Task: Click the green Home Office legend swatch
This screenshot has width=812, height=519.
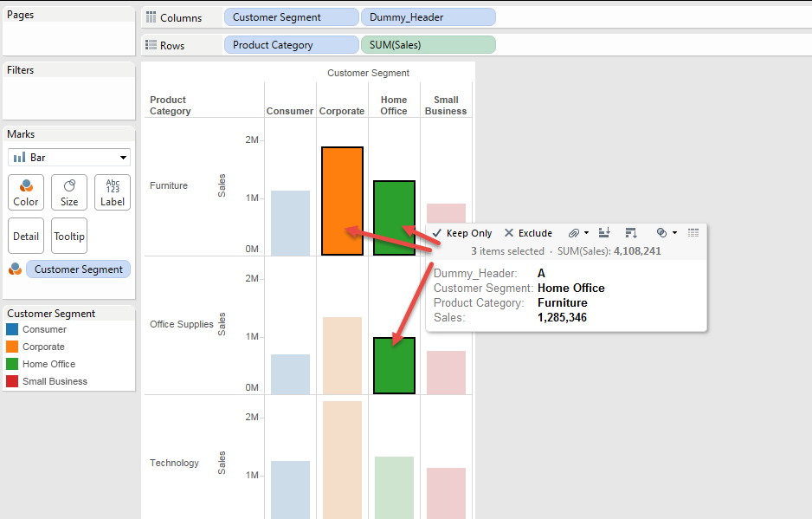Action: pos(12,364)
